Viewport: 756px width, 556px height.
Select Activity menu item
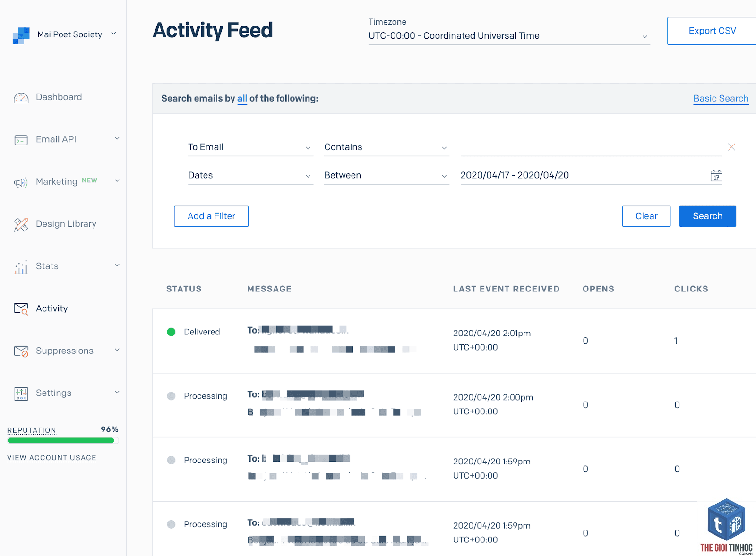pyautogui.click(x=52, y=308)
